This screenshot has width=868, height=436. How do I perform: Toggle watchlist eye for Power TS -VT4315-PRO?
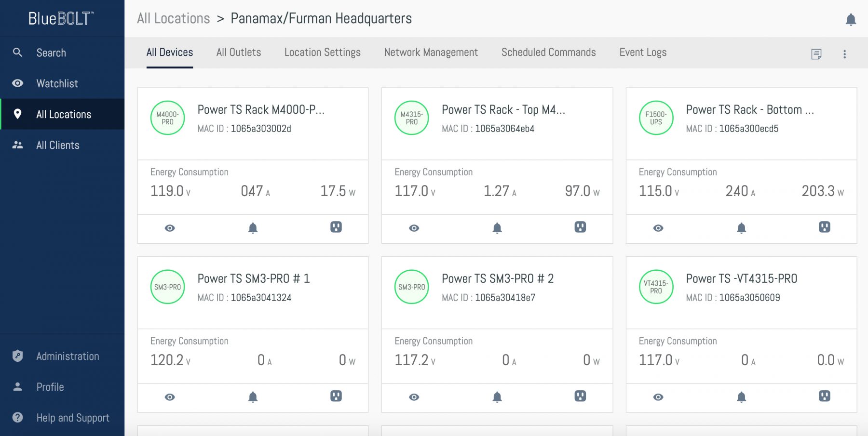658,397
